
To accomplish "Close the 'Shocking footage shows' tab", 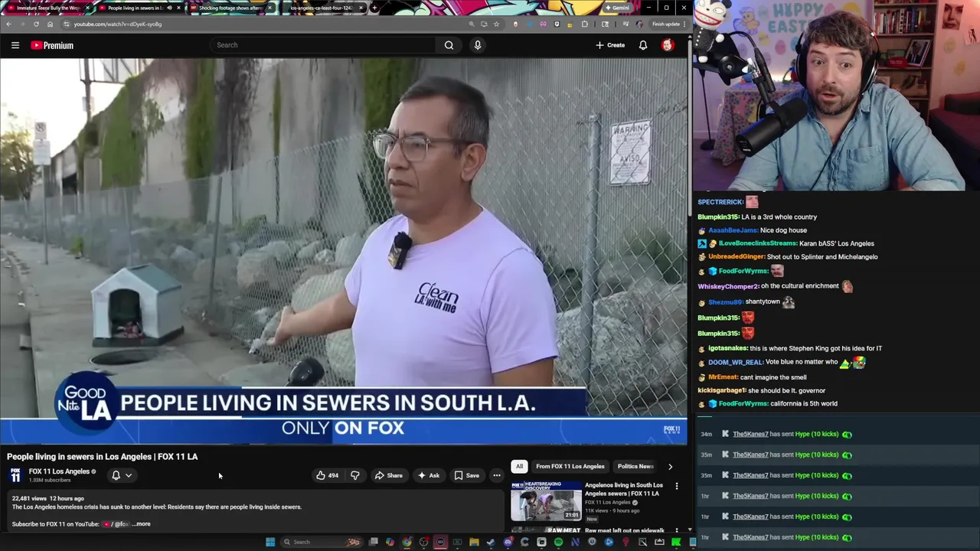I will point(269,8).
